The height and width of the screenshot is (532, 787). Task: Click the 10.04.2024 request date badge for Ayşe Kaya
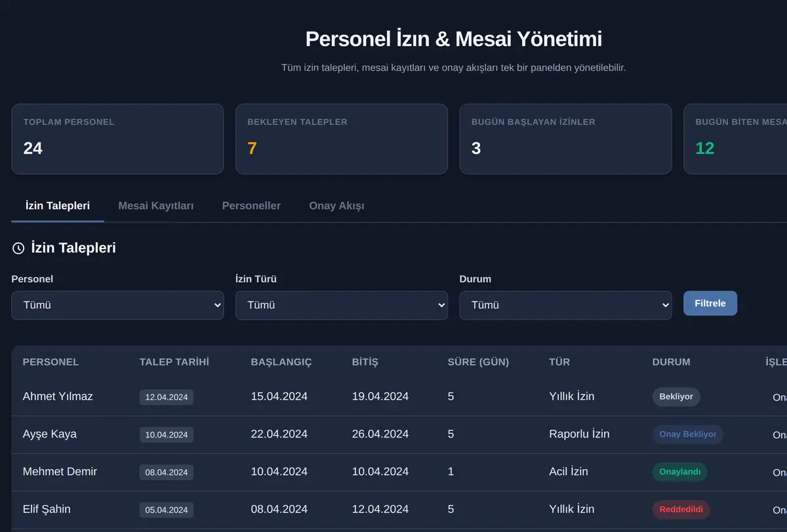(x=167, y=434)
